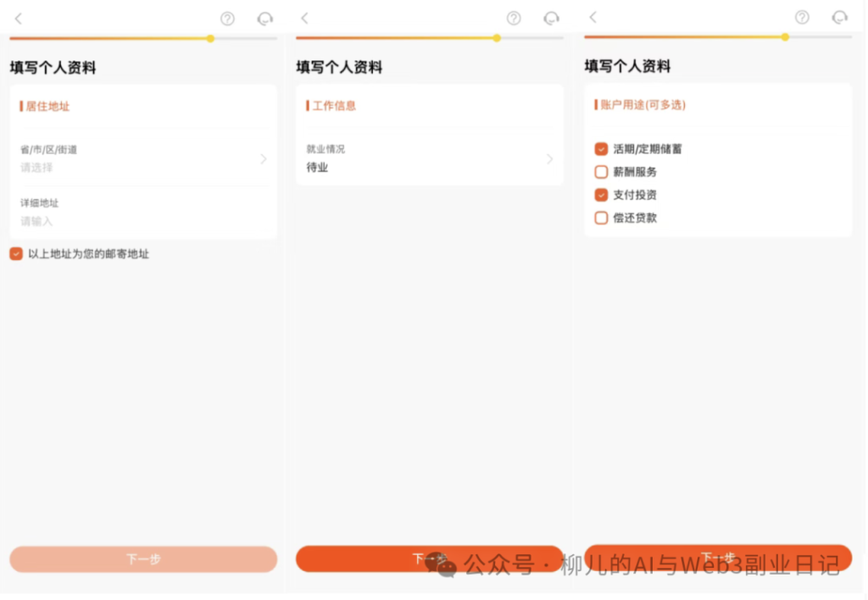Tap the faded 下一步 on the 居住地址 screen
The width and height of the screenshot is (868, 600).
(143, 559)
